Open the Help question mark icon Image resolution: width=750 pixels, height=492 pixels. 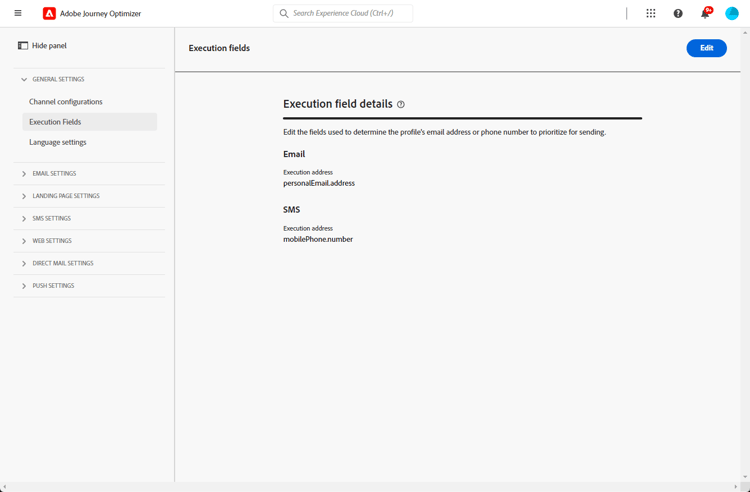pos(678,13)
